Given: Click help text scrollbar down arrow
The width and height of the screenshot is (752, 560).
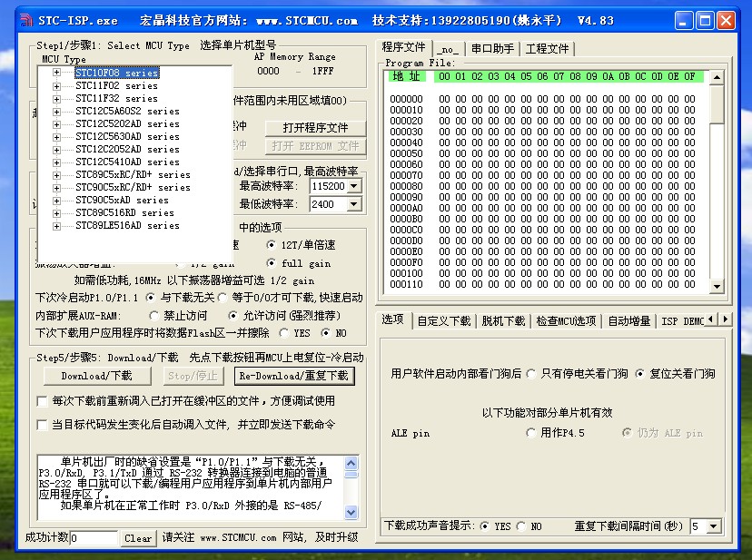Looking at the screenshot, I should point(351,512).
